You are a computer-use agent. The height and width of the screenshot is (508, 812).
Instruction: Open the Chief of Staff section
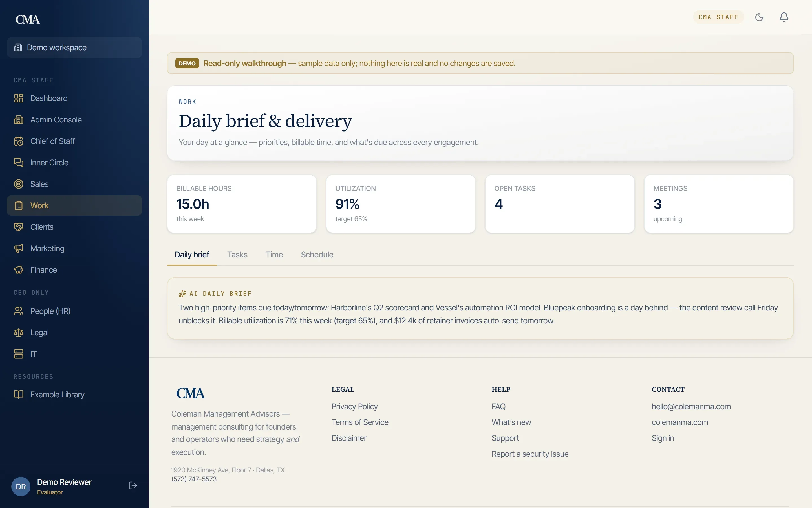pyautogui.click(x=74, y=141)
